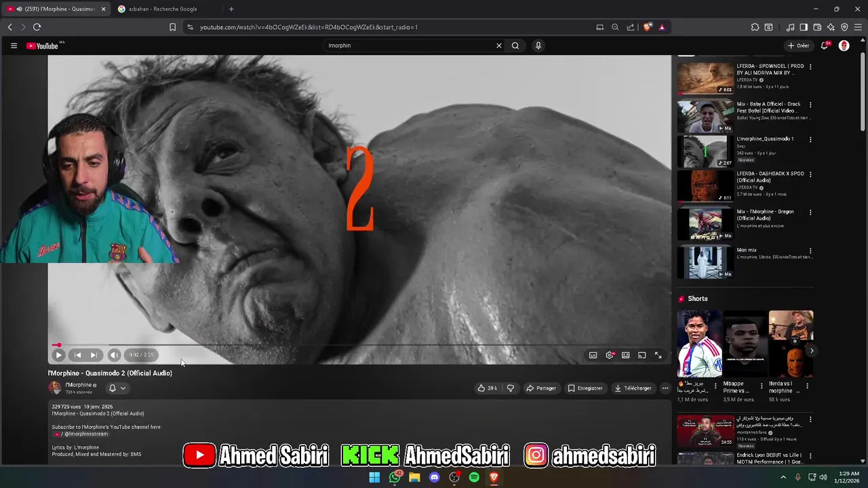
Task: Share the video using Partager
Action: (541, 388)
